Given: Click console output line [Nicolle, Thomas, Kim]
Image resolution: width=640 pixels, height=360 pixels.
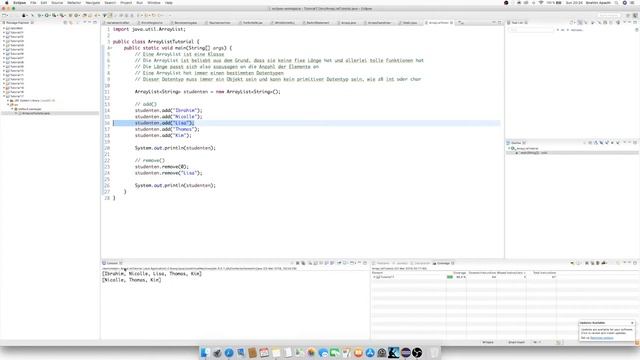Looking at the screenshot, I should [132, 280].
